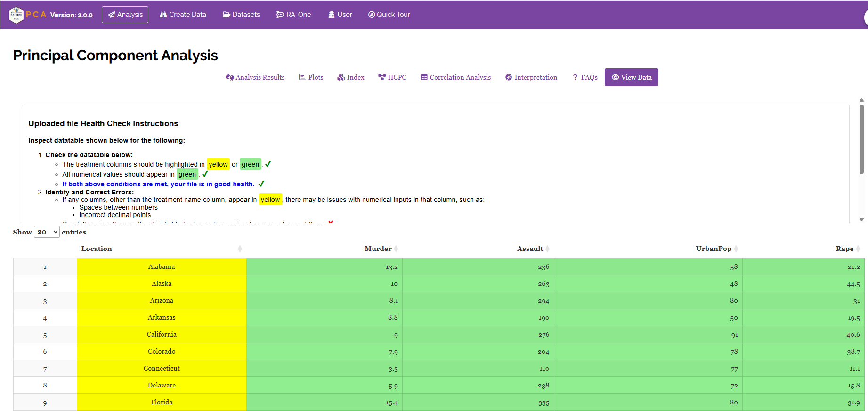The height and width of the screenshot is (411, 868).
Task: Click the 'Identify and Correct Errors:' list item
Action: 89,192
